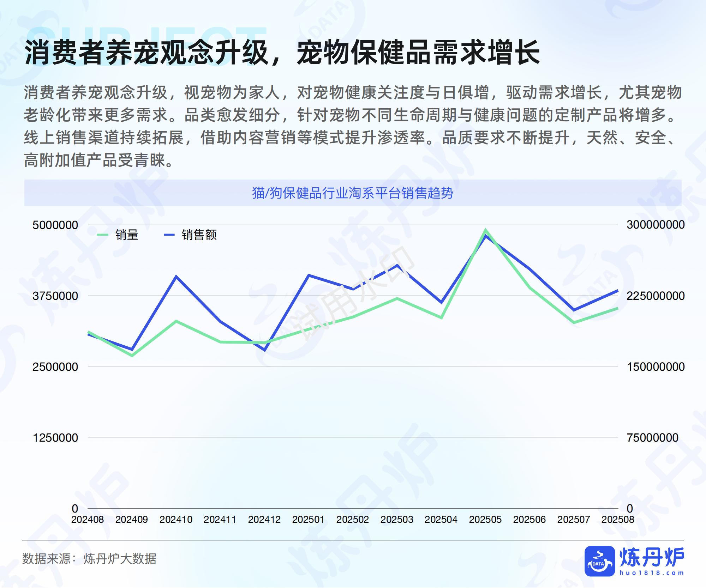
Task: Toggle the 销售额 legend label
Action: [x=199, y=235]
